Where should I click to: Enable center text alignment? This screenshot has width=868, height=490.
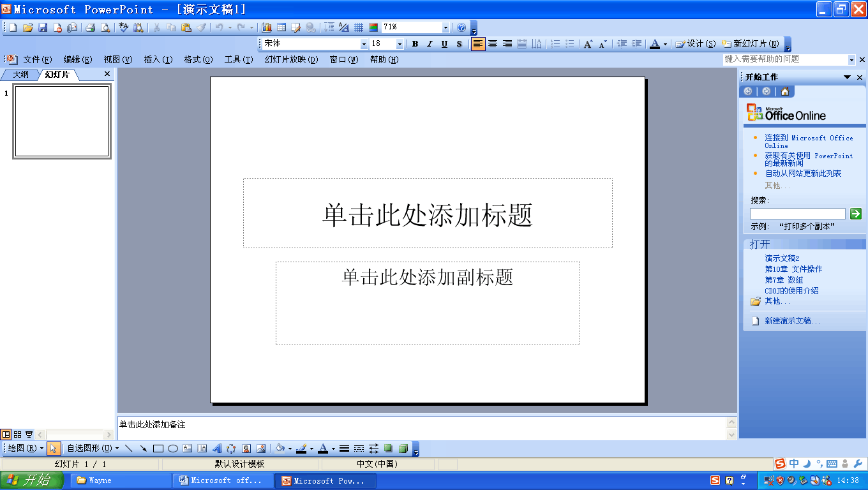coord(493,44)
